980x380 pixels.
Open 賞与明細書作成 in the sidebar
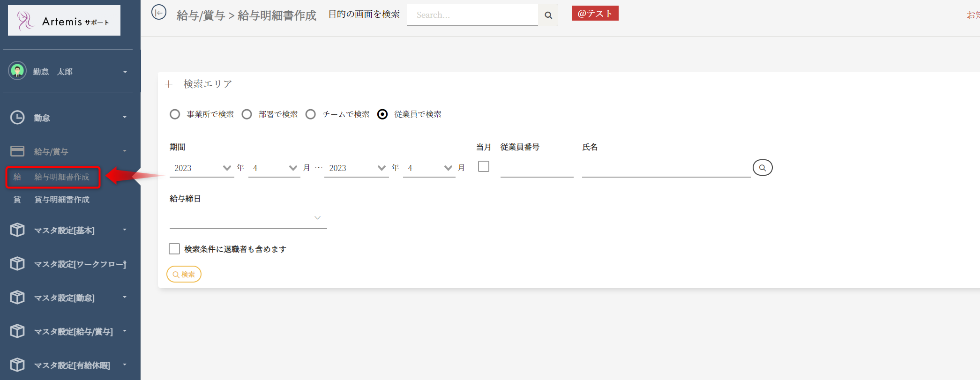61,200
